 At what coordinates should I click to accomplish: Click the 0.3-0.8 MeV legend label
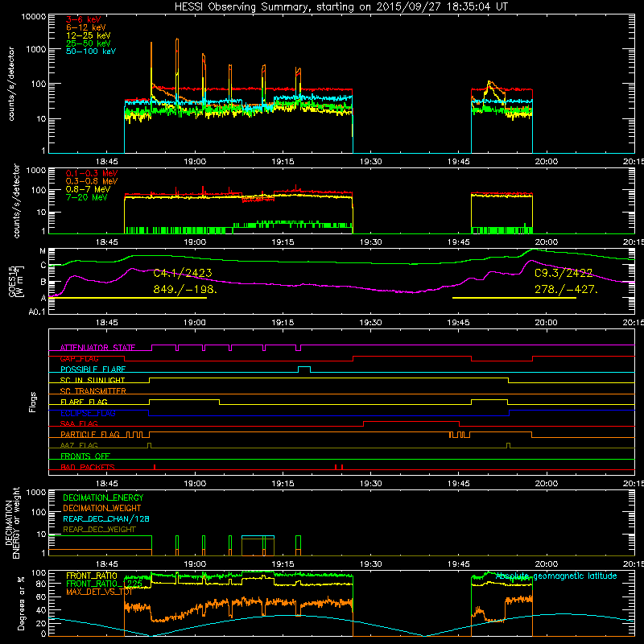92,181
